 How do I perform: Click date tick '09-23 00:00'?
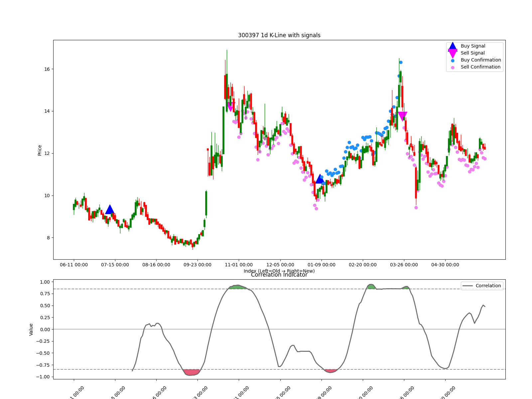pyautogui.click(x=198, y=265)
